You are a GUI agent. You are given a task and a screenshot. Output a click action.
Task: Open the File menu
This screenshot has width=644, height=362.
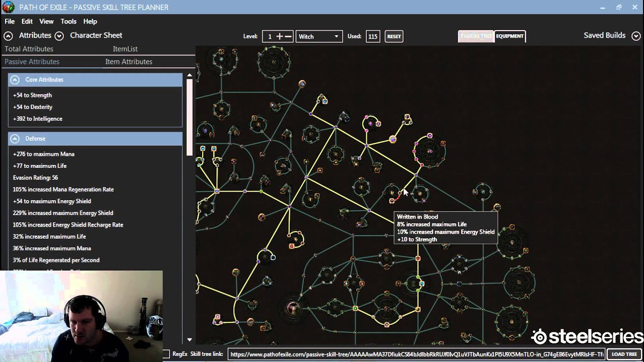10,22
